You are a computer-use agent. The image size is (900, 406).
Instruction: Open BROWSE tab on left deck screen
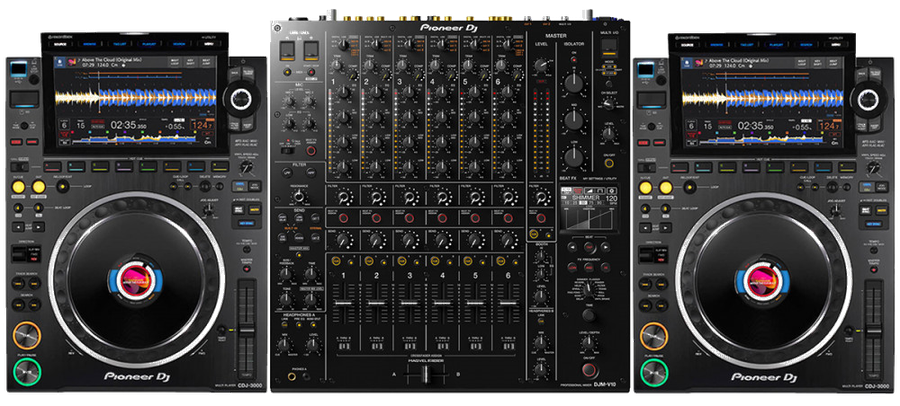point(90,43)
